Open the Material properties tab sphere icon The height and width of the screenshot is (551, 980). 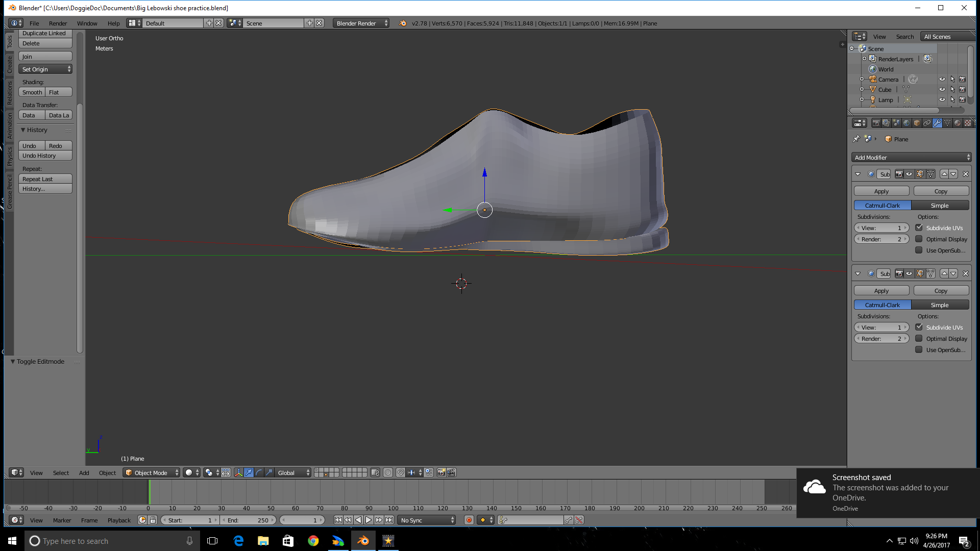click(958, 123)
